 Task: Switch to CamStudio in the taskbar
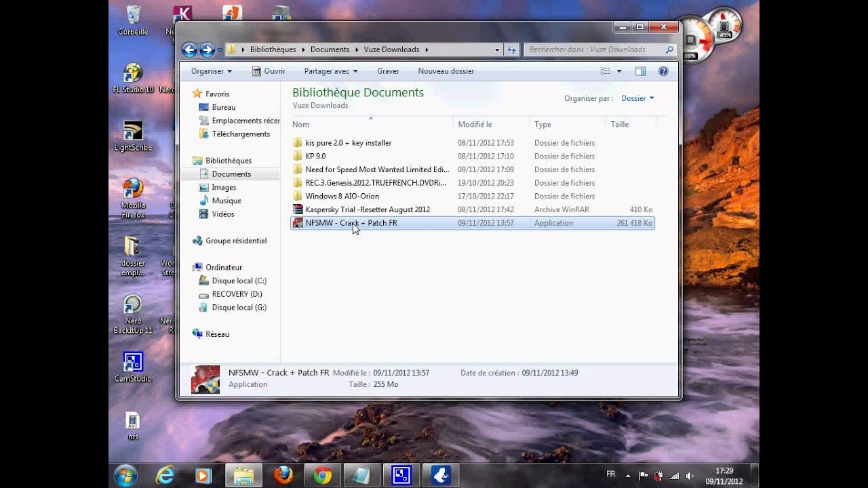pos(401,476)
